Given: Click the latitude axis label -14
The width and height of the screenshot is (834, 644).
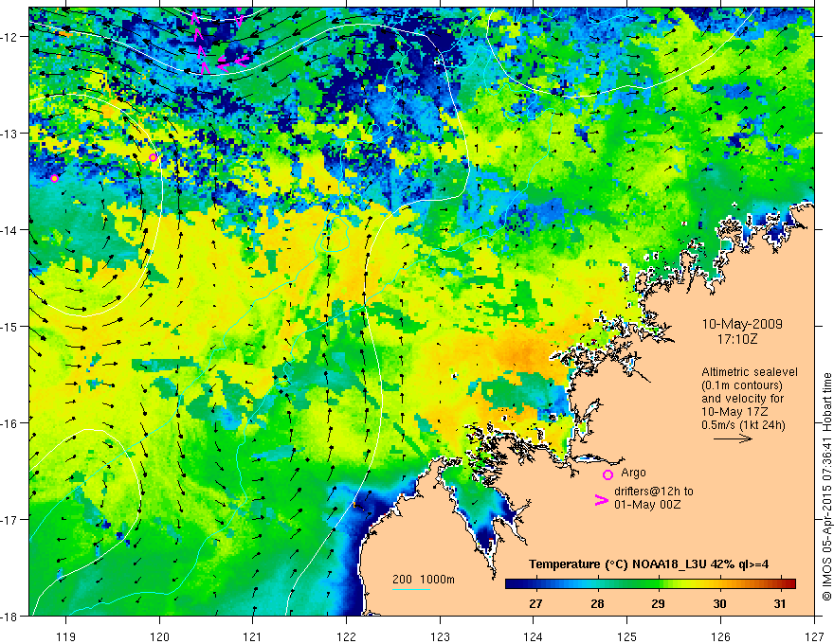Looking at the screenshot, I should (x=9, y=230).
